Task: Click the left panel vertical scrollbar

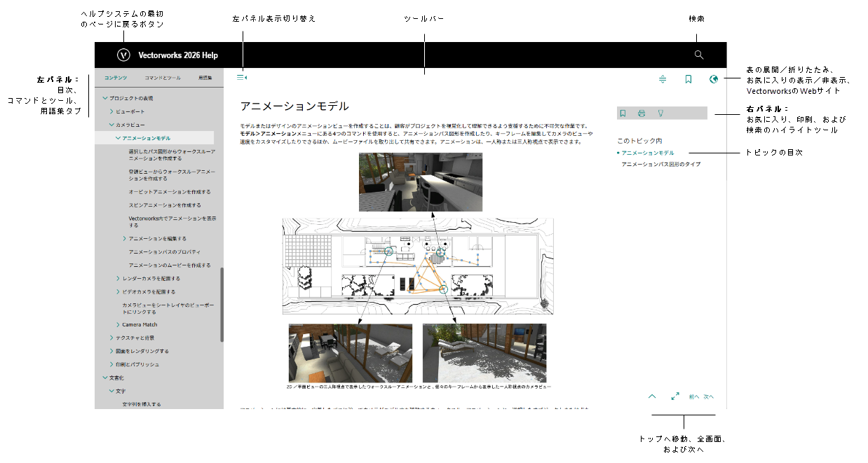Action: 222,304
